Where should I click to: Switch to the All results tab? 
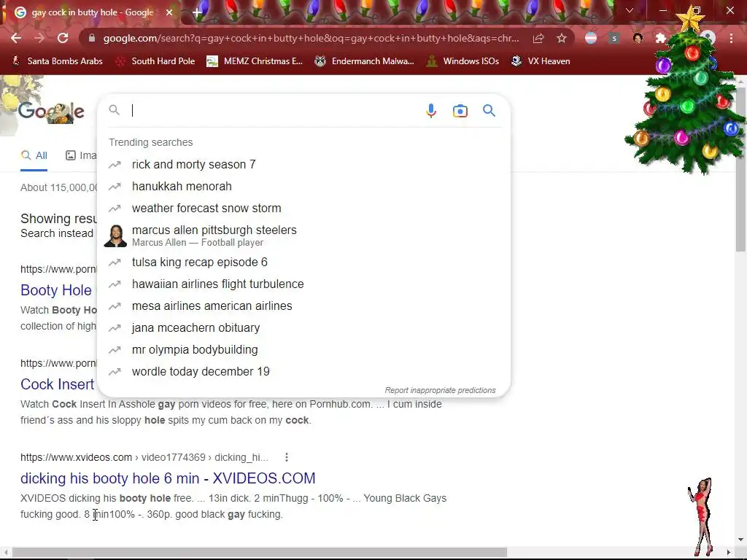[34, 155]
